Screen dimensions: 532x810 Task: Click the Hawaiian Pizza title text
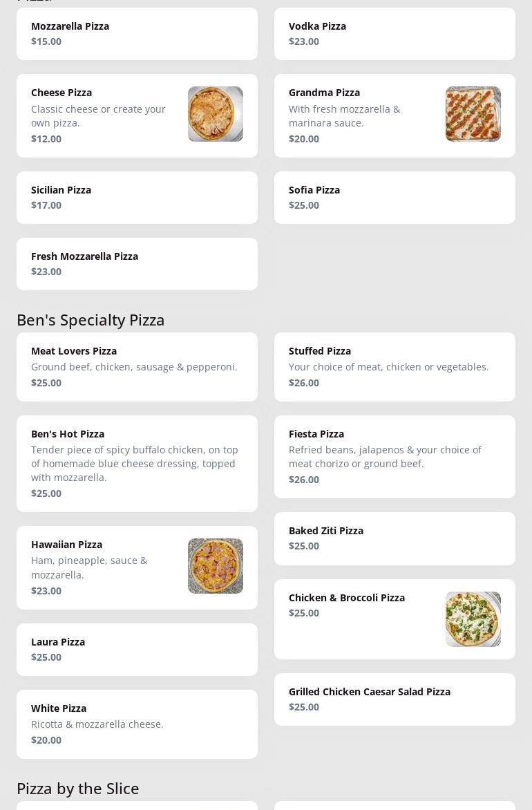[x=66, y=545]
